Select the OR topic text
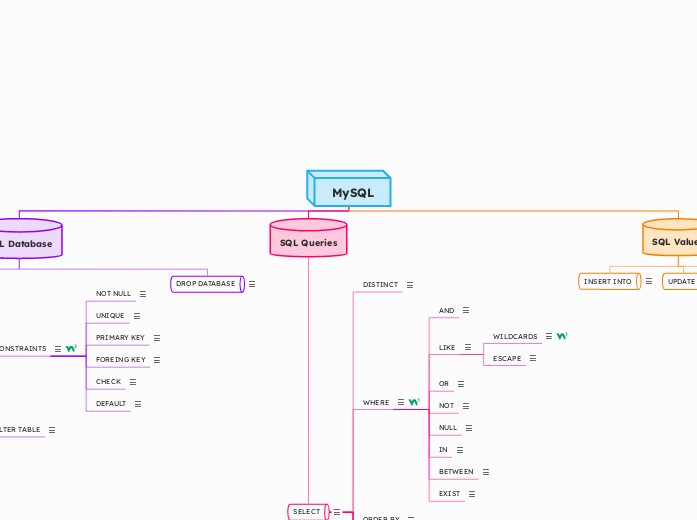This screenshot has width=697, height=520. (x=444, y=384)
